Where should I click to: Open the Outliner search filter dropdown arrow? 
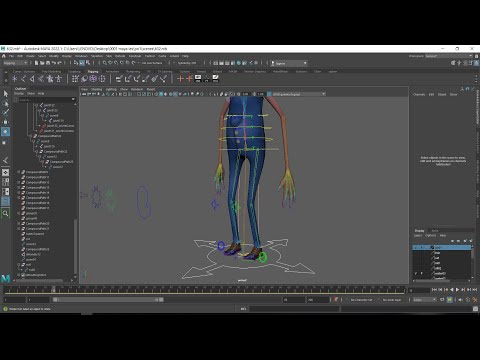click(73, 99)
